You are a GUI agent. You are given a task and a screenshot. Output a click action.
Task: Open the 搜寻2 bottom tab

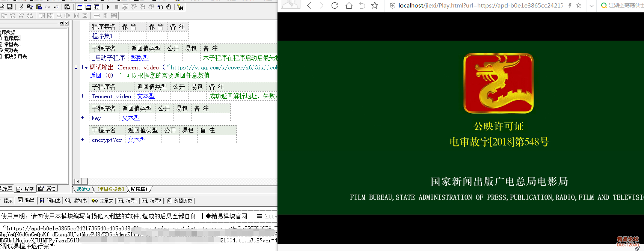coord(152,201)
